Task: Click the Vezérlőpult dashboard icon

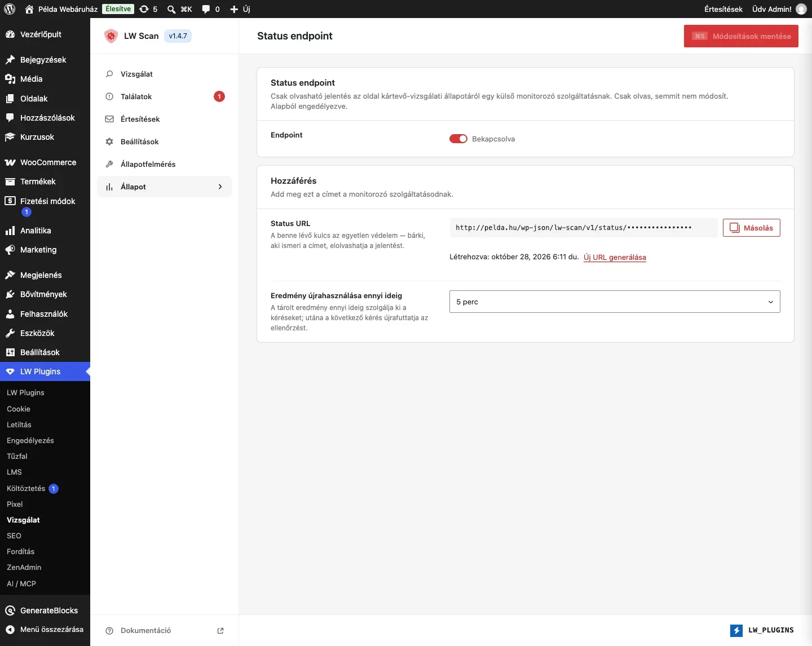Action: click(x=10, y=34)
